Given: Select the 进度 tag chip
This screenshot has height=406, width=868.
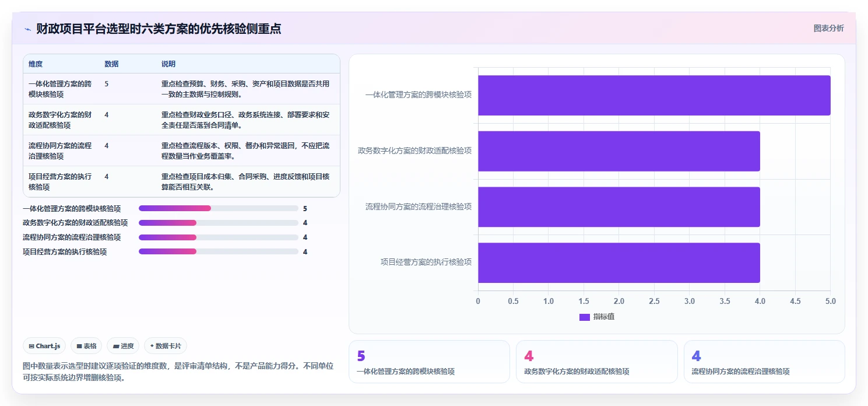Looking at the screenshot, I should 123,346.
